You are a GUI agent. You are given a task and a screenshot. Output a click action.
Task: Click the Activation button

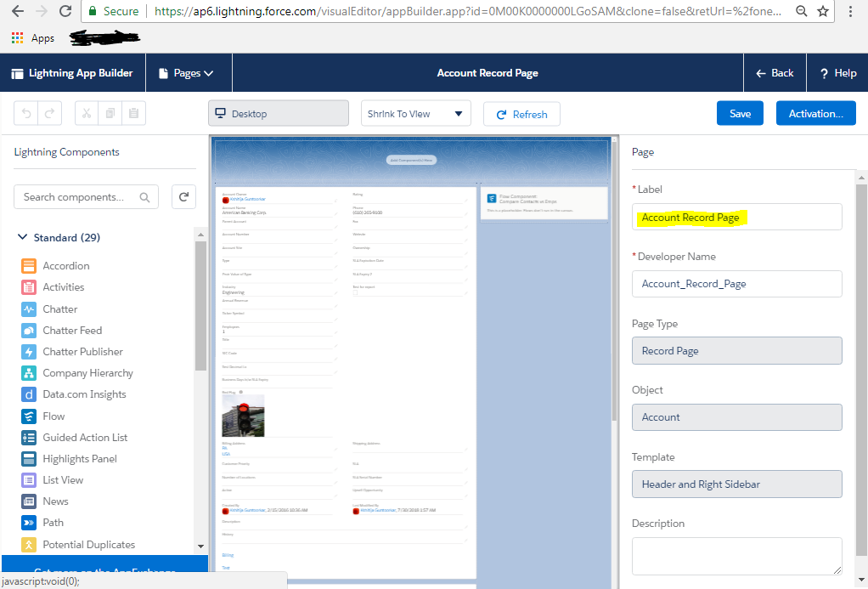[815, 114]
